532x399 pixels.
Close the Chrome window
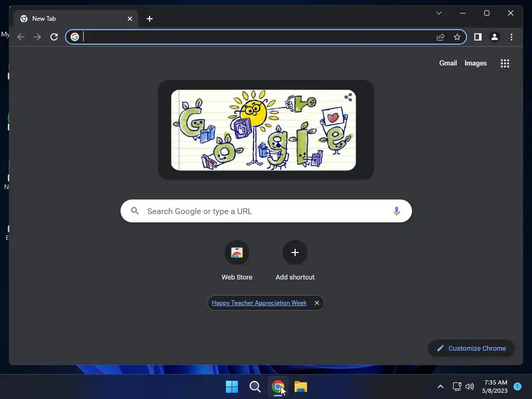click(x=510, y=13)
